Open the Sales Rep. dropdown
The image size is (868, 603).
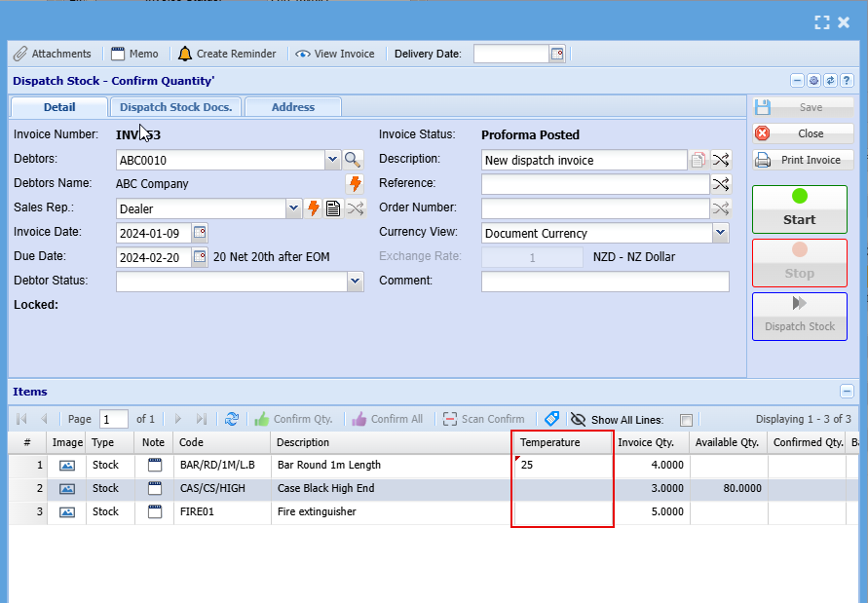[294, 208]
